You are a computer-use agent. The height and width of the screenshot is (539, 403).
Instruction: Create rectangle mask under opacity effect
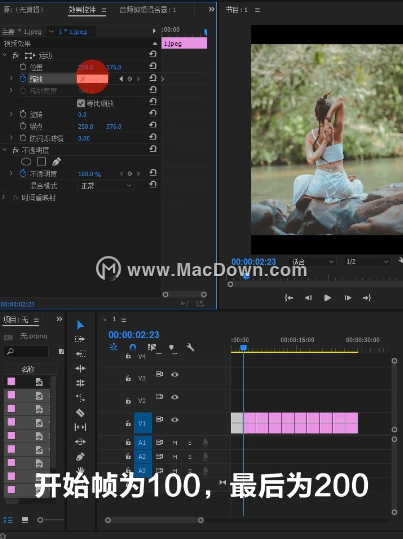point(42,161)
